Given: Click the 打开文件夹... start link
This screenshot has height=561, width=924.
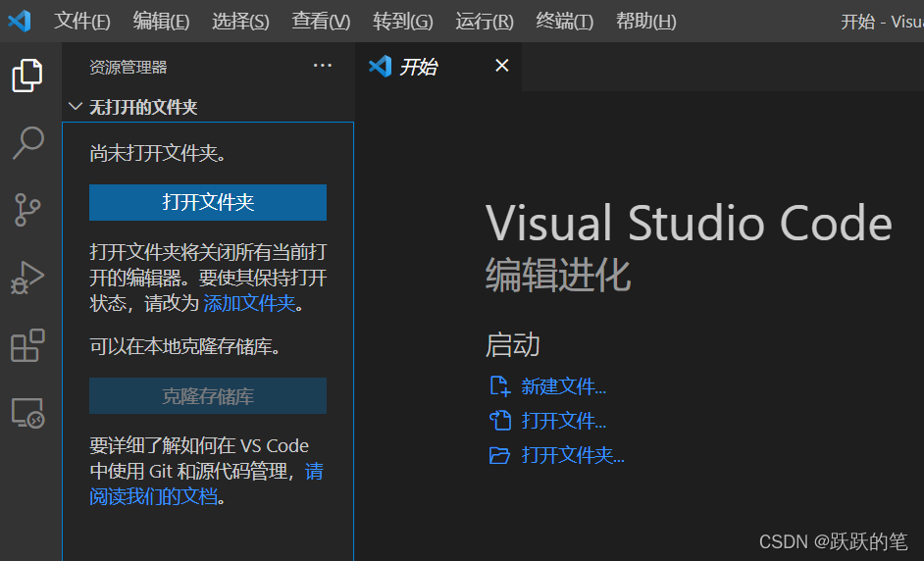Looking at the screenshot, I should (x=573, y=455).
